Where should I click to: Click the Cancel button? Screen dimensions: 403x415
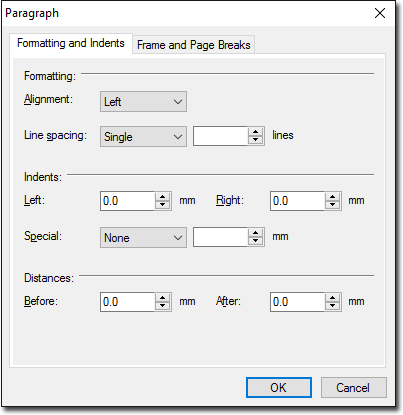(x=353, y=387)
